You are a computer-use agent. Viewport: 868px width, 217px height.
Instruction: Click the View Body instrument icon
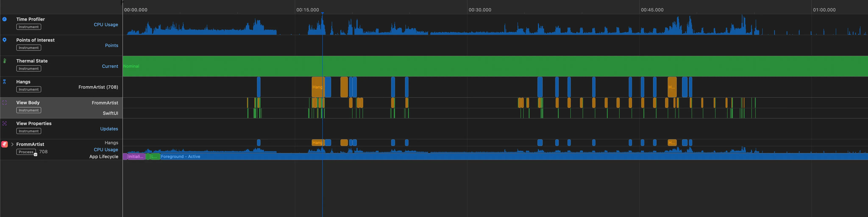pos(4,103)
